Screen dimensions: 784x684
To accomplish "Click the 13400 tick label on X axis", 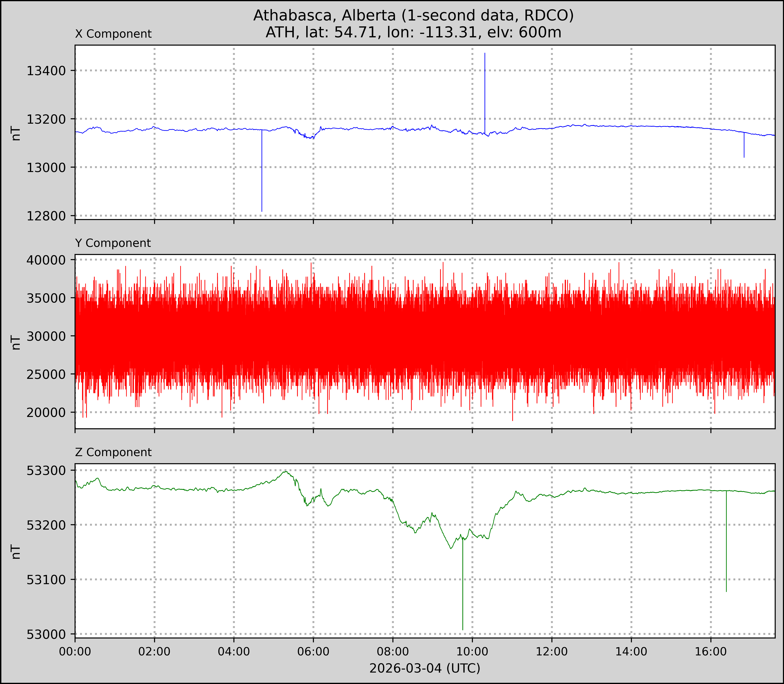I will [x=46, y=71].
